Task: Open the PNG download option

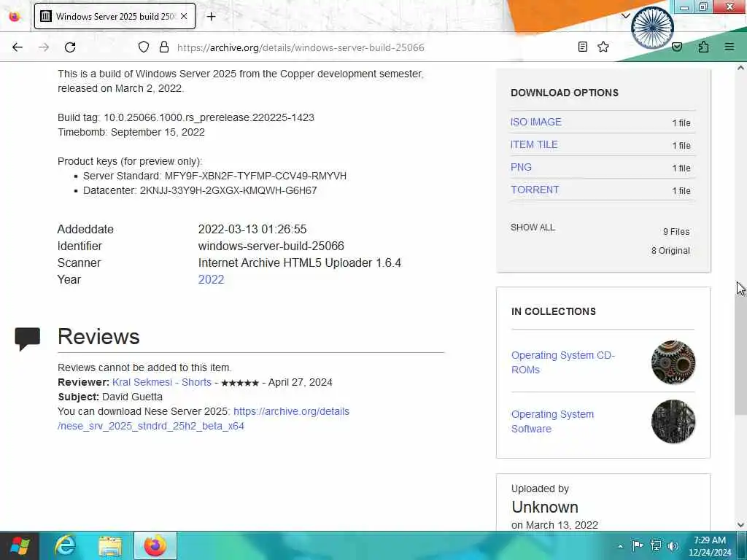Action: point(521,167)
